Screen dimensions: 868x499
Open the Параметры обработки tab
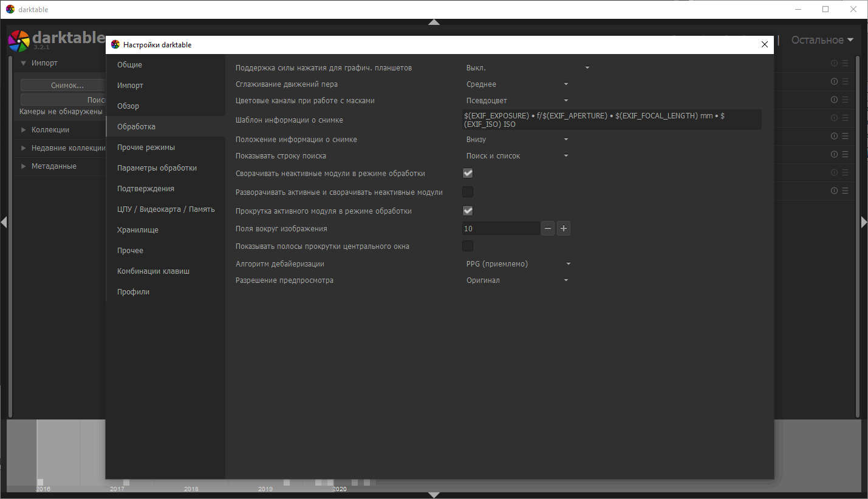tap(165, 168)
